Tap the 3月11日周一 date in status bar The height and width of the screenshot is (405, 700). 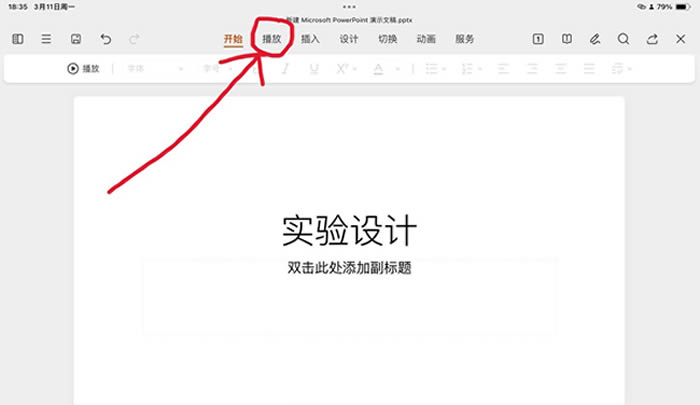[54, 7]
